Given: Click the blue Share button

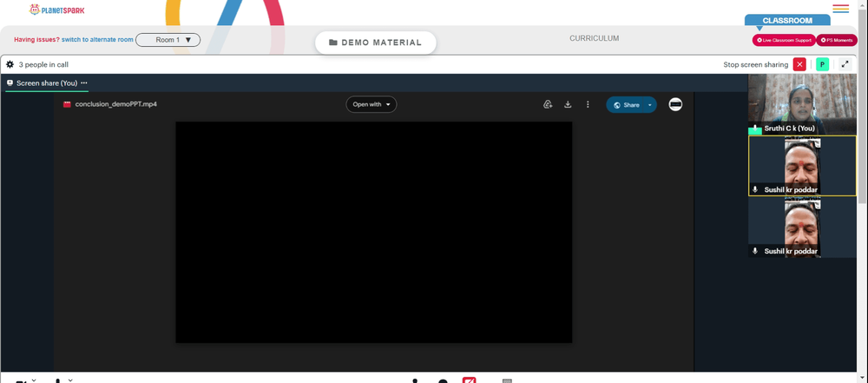Looking at the screenshot, I should point(626,105).
